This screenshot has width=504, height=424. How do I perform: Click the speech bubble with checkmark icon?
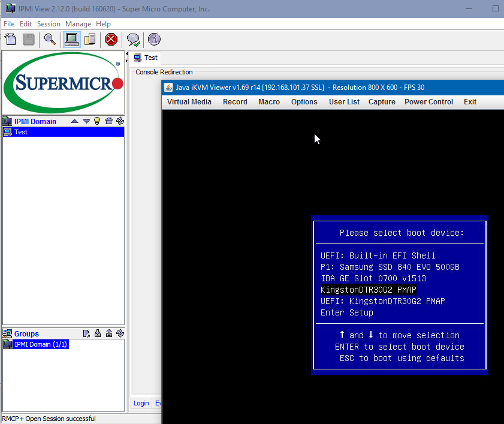(133, 40)
